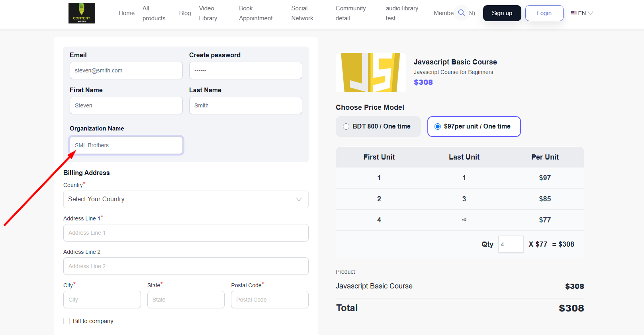Open the Blog menu item
The height and width of the screenshot is (335, 644).
click(185, 13)
